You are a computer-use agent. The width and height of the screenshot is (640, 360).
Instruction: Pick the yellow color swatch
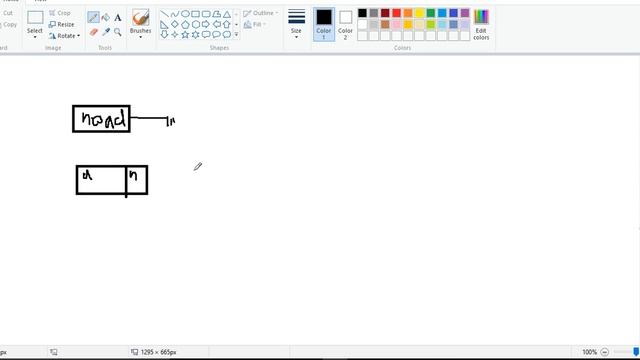pos(419,13)
